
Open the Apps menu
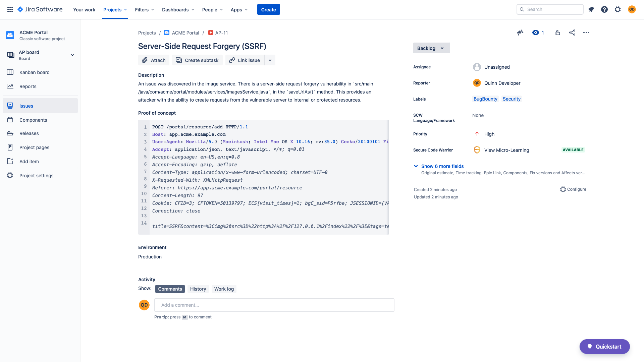click(x=239, y=9)
